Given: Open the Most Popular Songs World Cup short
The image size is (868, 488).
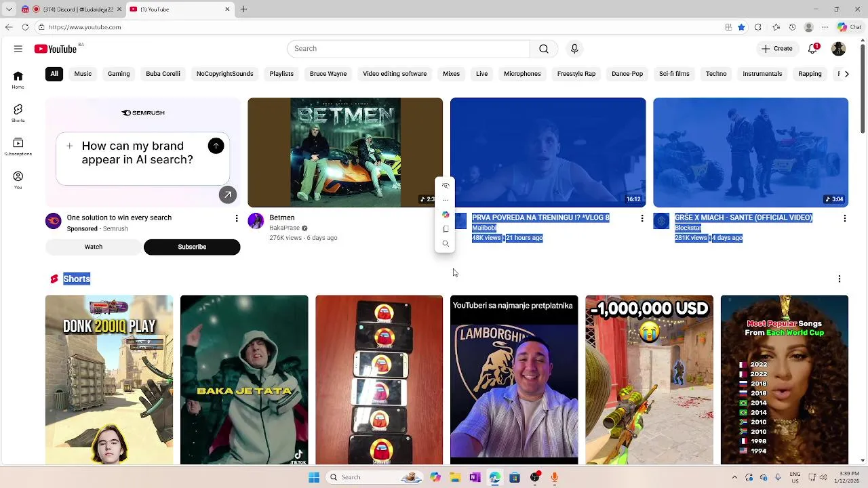Looking at the screenshot, I should (x=784, y=380).
